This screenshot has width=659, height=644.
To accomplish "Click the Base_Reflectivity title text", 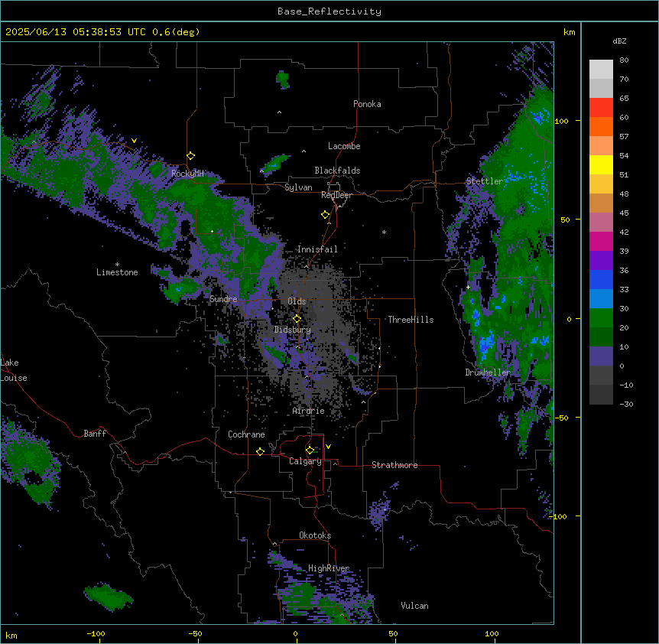I will 329,11.
